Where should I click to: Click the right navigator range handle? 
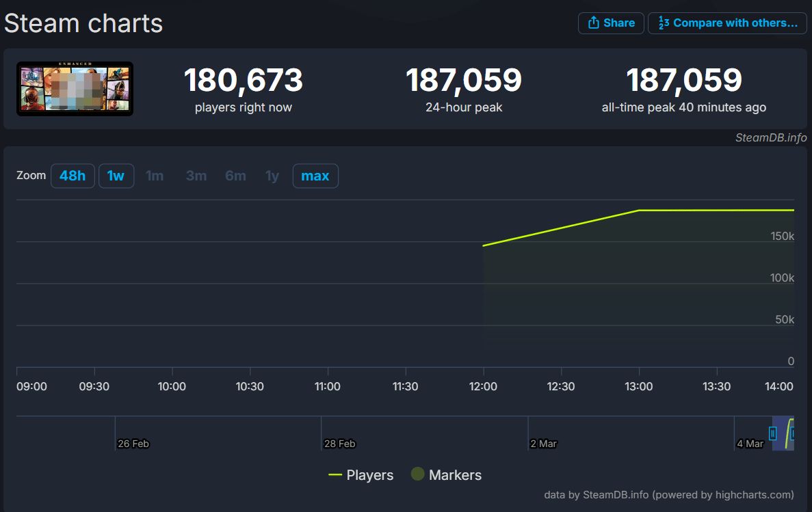click(x=792, y=433)
